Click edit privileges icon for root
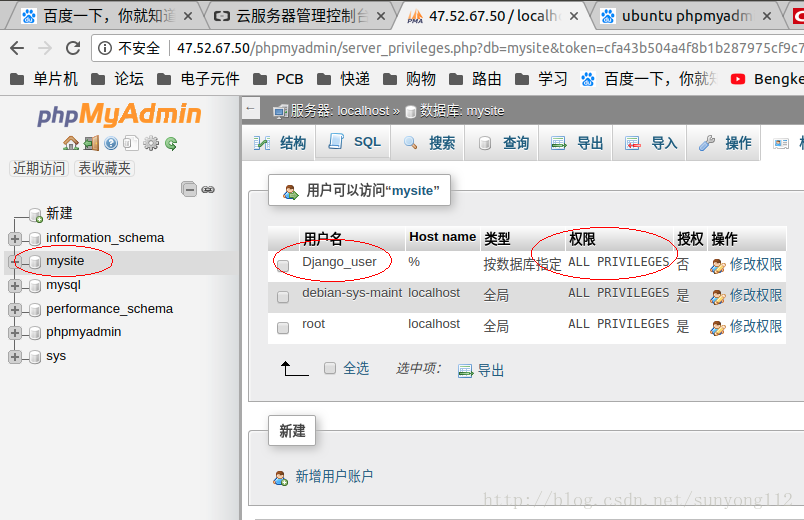 (718, 327)
